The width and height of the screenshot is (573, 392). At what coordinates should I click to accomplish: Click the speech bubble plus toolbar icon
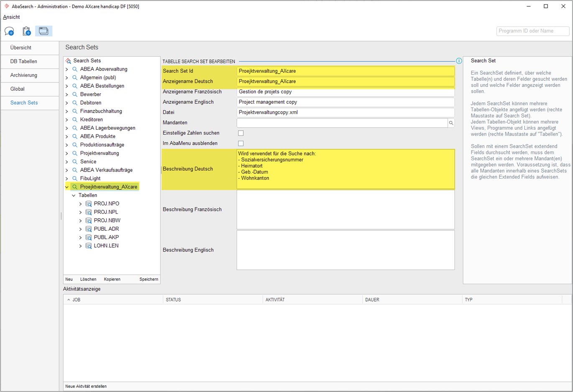tap(9, 31)
